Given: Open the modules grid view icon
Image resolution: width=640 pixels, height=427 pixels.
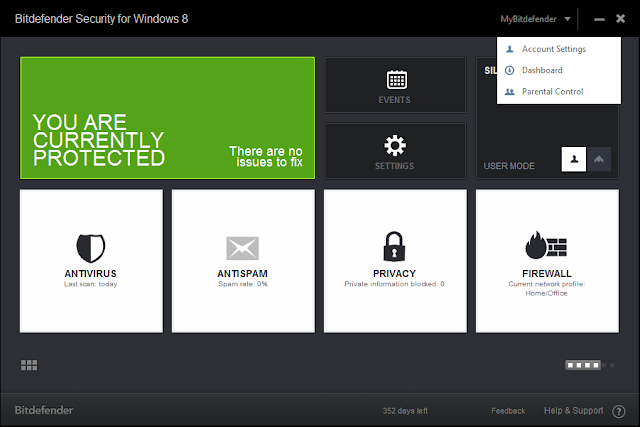Looking at the screenshot, I should click(29, 365).
